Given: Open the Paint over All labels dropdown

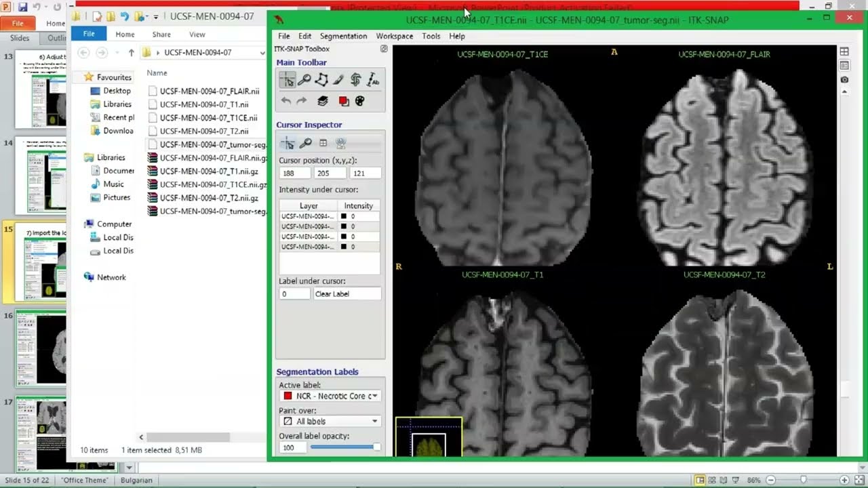Looking at the screenshot, I should pyautogui.click(x=330, y=421).
